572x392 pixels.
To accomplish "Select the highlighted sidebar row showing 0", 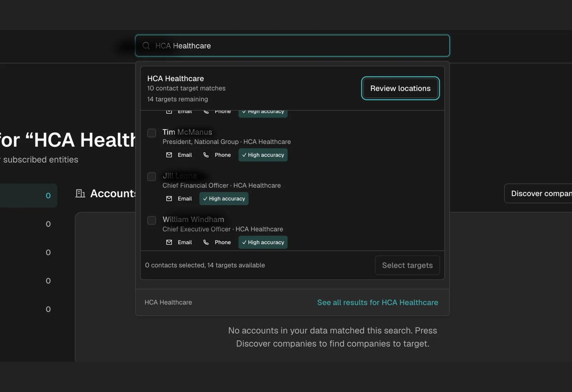I will pos(29,196).
